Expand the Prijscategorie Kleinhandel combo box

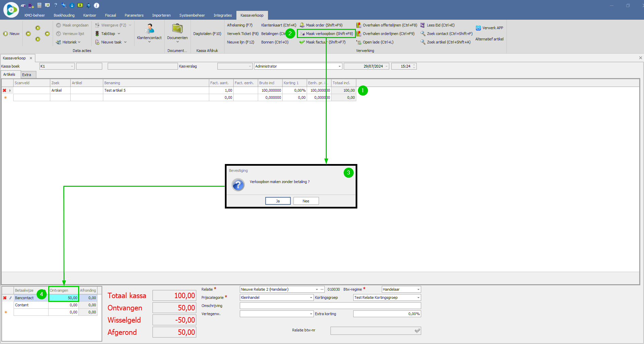click(311, 297)
